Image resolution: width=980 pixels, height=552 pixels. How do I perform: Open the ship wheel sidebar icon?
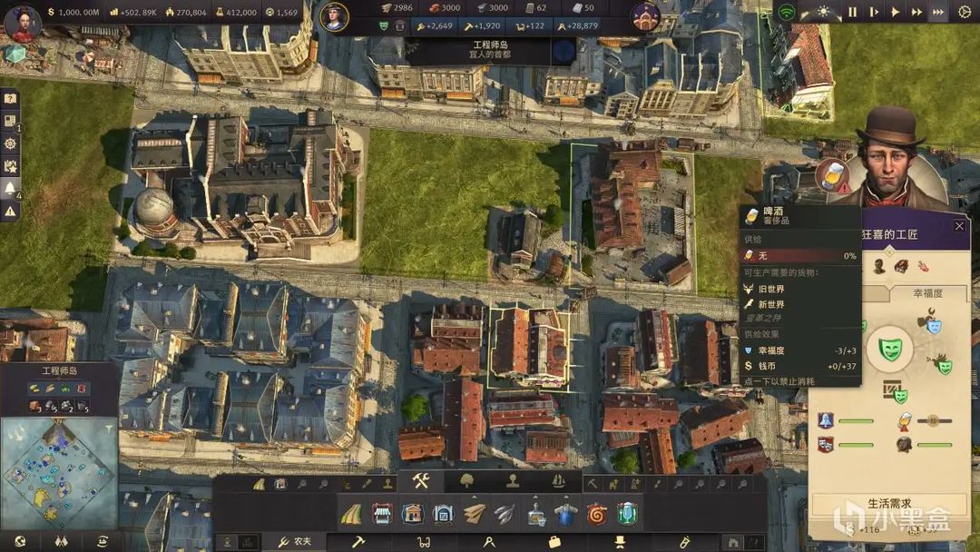tap(10, 143)
